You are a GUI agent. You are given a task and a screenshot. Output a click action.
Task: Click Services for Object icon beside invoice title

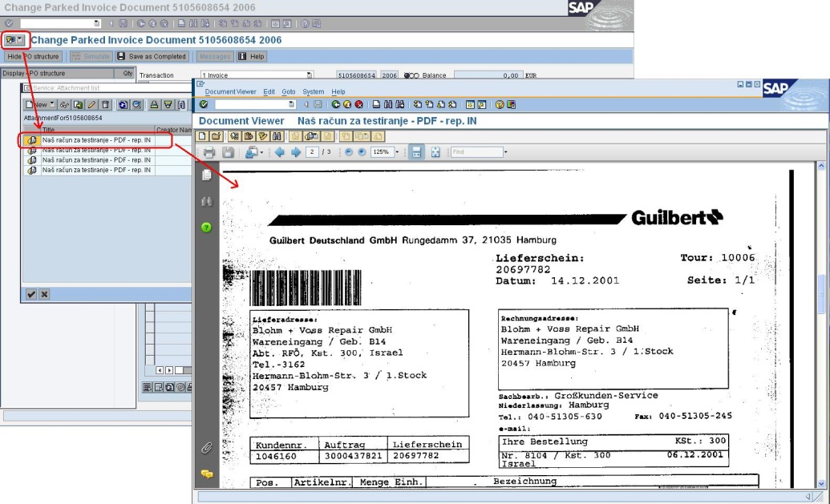point(10,40)
